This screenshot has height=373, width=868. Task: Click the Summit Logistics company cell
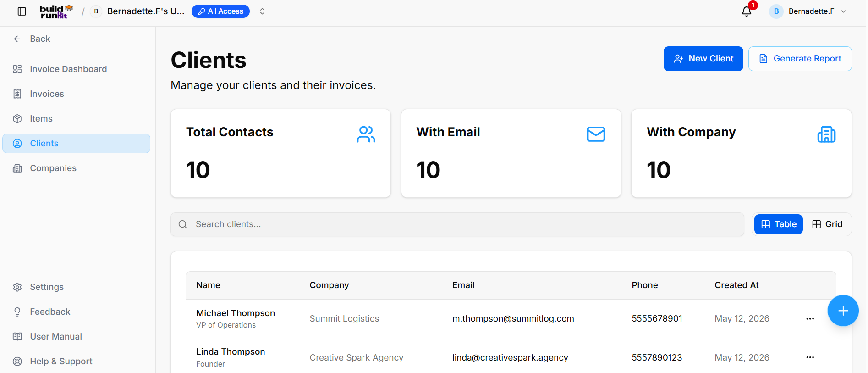[x=344, y=319]
